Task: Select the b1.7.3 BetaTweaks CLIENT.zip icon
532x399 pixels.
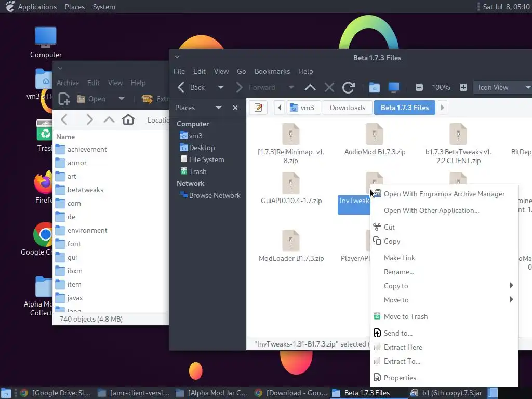Action: point(458,135)
